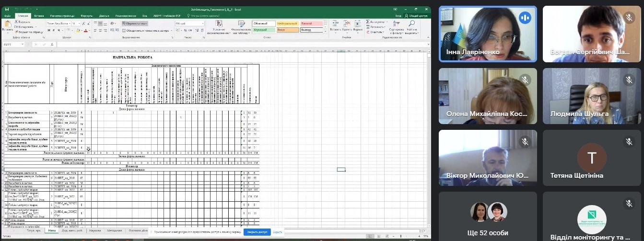Open number format dropdown Общий
Viewport: 644px width, 241px height.
coord(202,23)
